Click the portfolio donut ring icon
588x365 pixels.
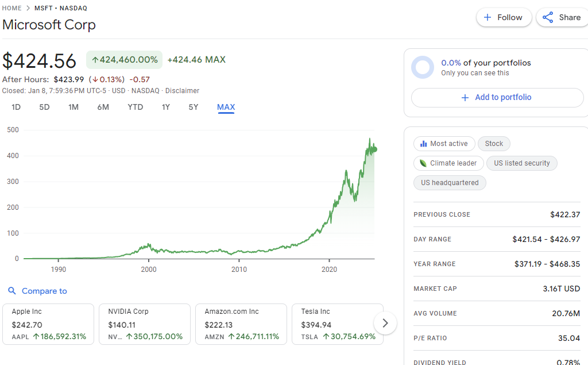(423, 67)
